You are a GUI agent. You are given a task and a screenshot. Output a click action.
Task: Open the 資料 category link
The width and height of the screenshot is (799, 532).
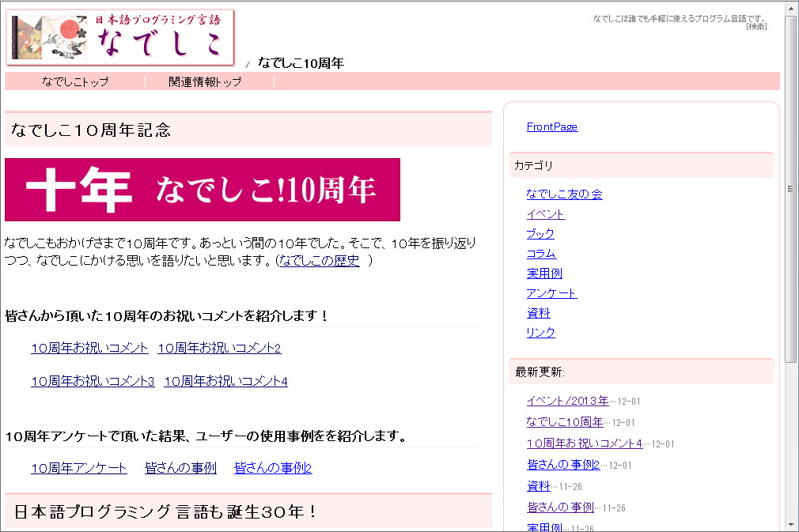coord(538,312)
